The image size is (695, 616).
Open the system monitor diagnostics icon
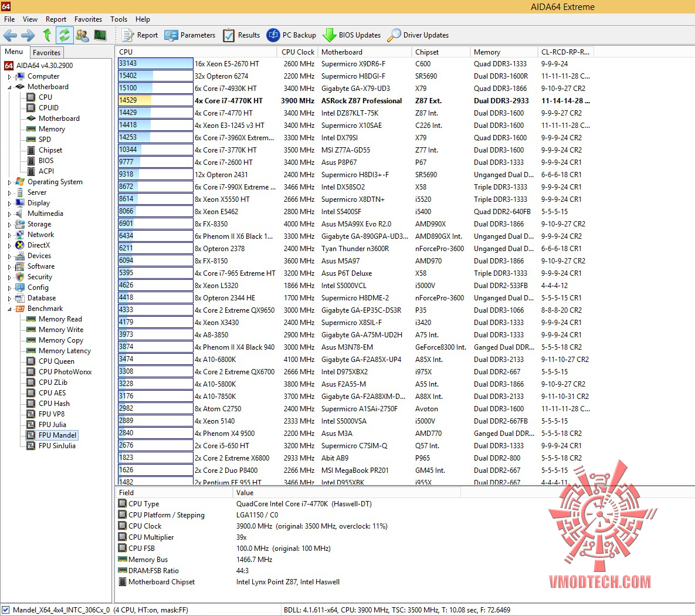pyautogui.click(x=101, y=35)
